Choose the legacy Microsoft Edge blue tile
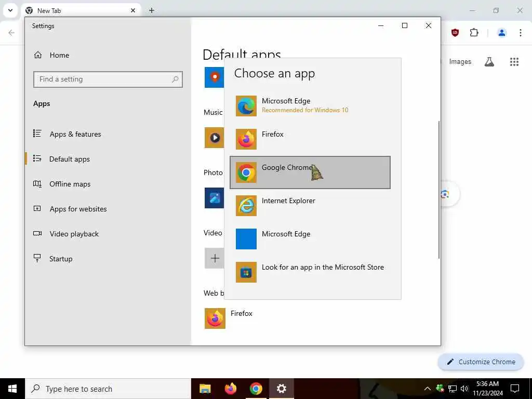The height and width of the screenshot is (399, 532). [310, 239]
